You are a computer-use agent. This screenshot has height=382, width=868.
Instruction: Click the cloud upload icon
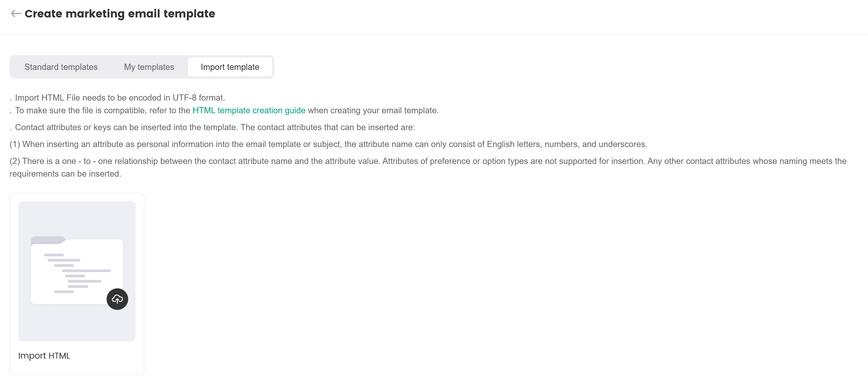117,299
